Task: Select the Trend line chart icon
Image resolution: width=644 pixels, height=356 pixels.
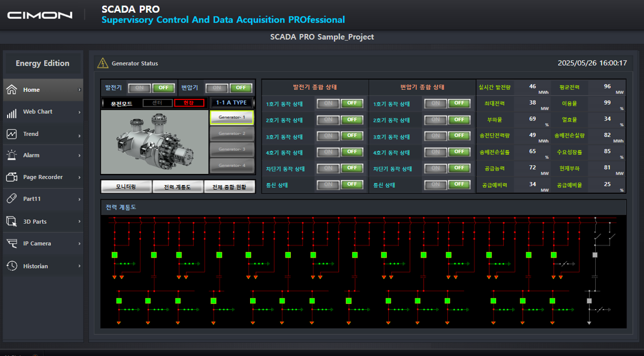Action: point(11,134)
